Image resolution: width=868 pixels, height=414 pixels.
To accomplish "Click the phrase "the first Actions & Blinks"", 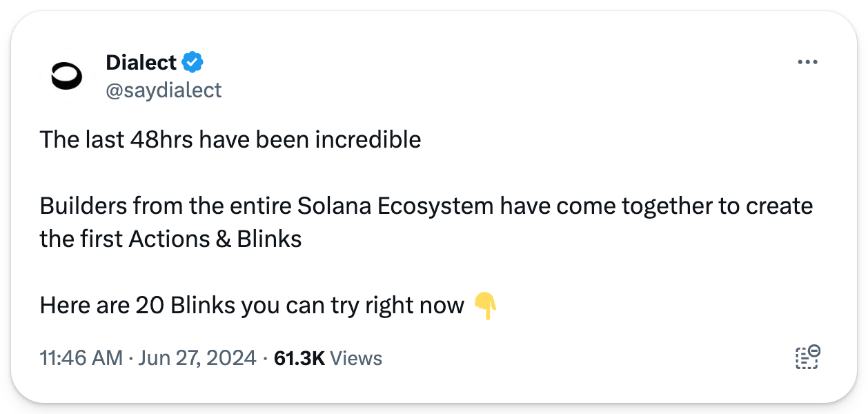I will coord(171,239).
